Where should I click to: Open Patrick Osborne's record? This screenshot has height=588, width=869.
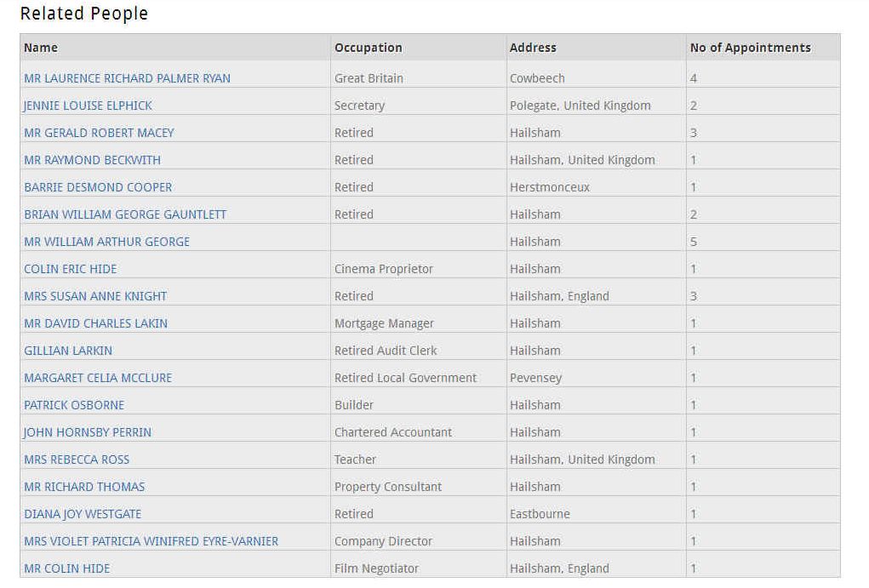point(74,404)
